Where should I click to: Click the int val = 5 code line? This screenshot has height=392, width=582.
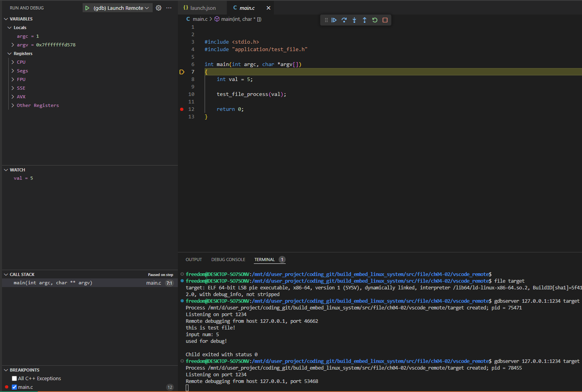235,79
